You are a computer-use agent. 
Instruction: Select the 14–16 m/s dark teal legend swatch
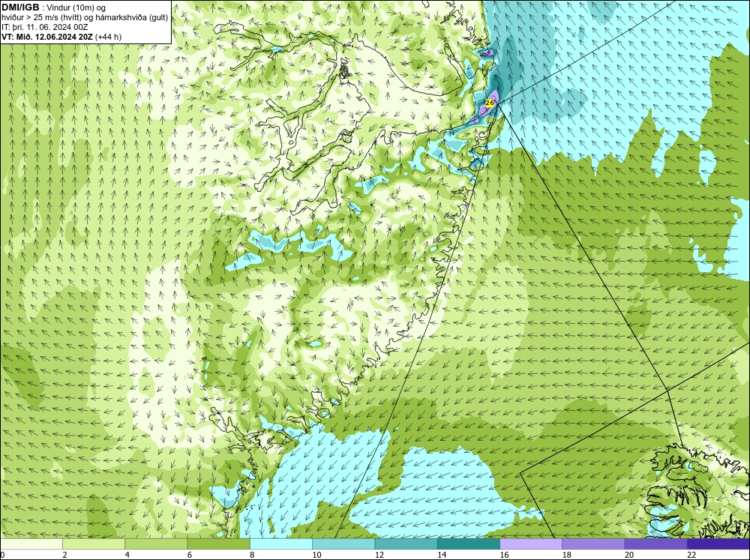pos(468,544)
